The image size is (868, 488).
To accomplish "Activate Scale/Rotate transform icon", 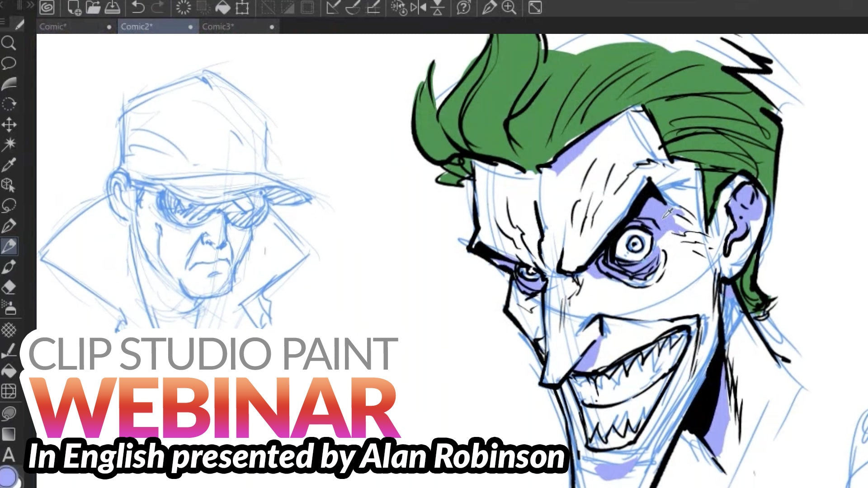I will (243, 7).
